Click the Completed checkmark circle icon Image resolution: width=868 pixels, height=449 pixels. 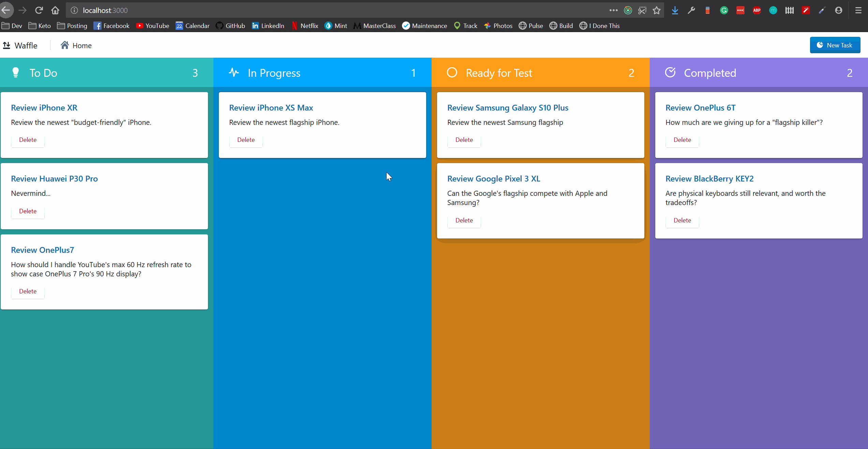[x=670, y=73]
